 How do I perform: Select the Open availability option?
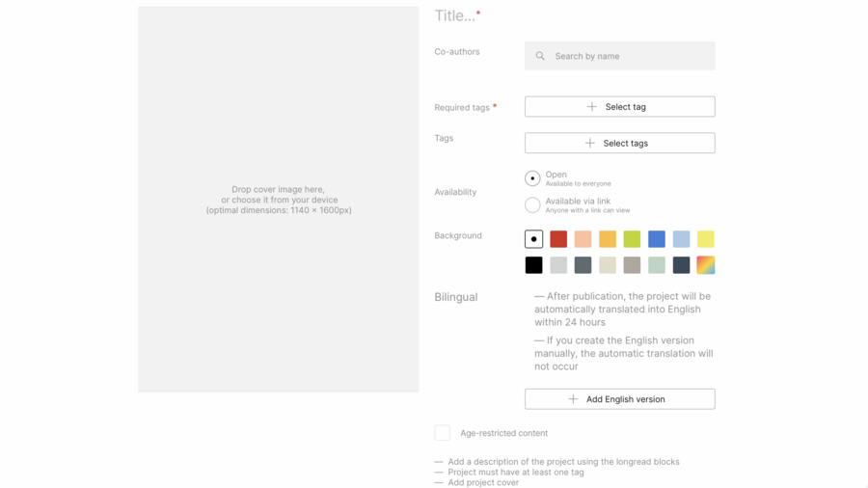pos(532,178)
